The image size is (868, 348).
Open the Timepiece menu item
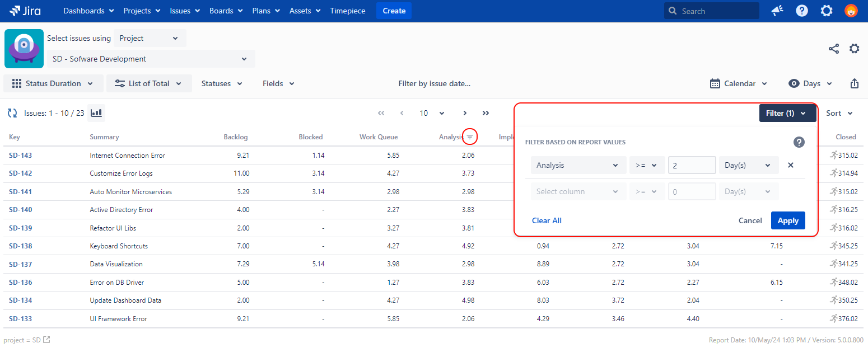pos(348,11)
